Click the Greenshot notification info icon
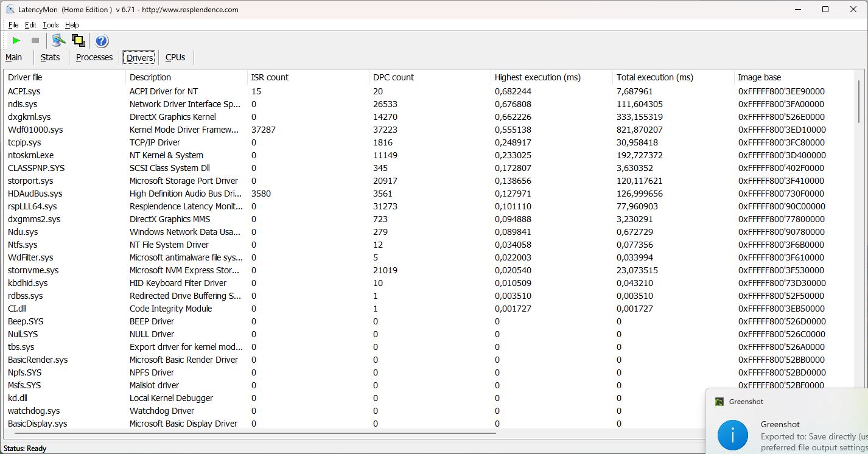 (733, 435)
